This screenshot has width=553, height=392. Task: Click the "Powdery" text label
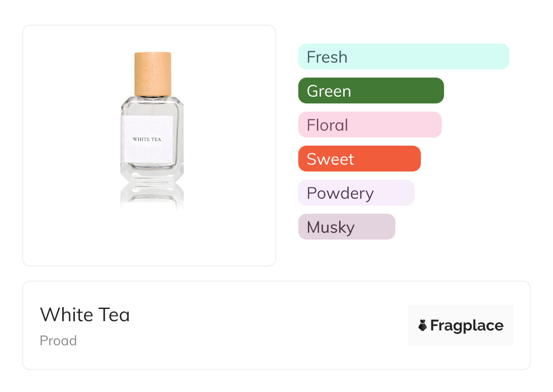(340, 193)
